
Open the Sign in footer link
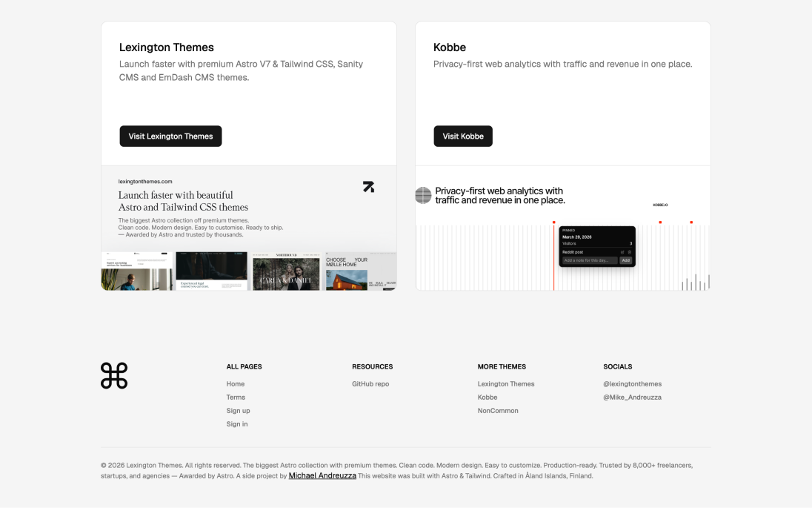[236, 424]
